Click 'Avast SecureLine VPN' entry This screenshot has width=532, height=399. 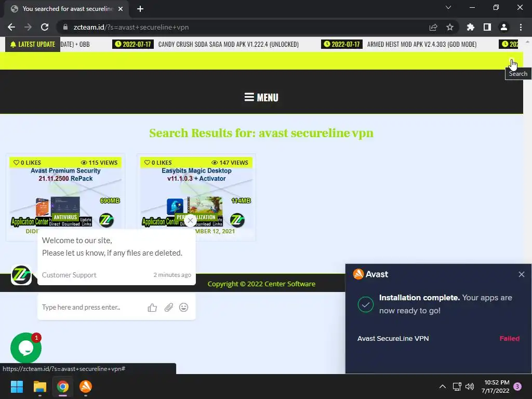click(x=393, y=338)
